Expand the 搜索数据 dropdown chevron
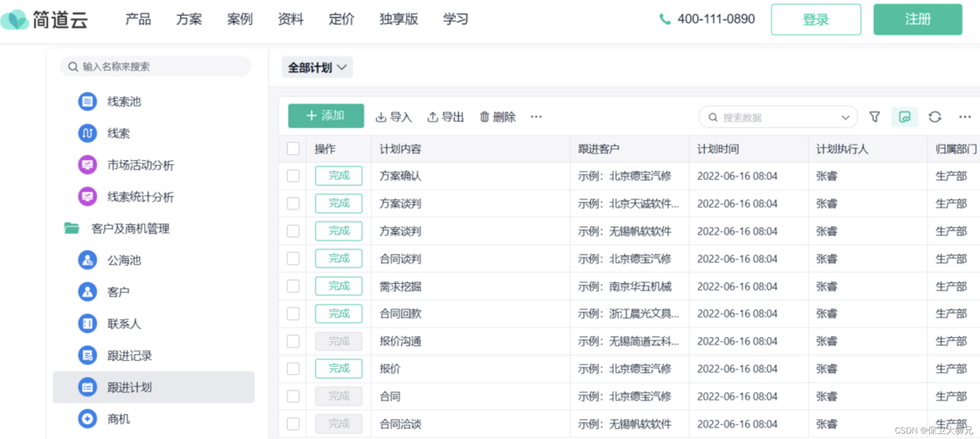 click(845, 117)
